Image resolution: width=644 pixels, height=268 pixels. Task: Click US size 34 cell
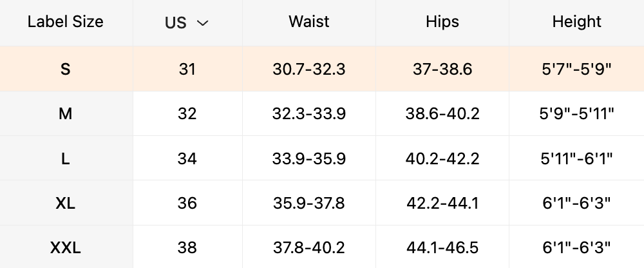(187, 158)
